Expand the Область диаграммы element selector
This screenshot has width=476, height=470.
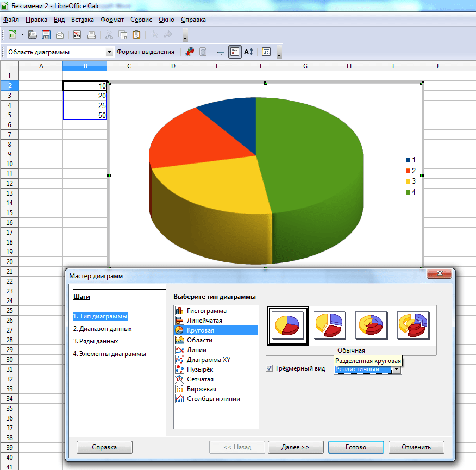pyautogui.click(x=108, y=52)
